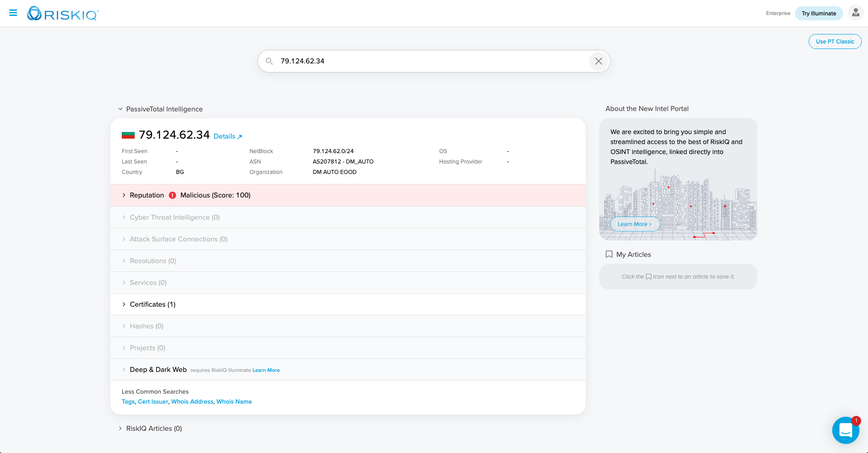Open the Whois Address search link
The image size is (868, 453).
click(x=192, y=402)
